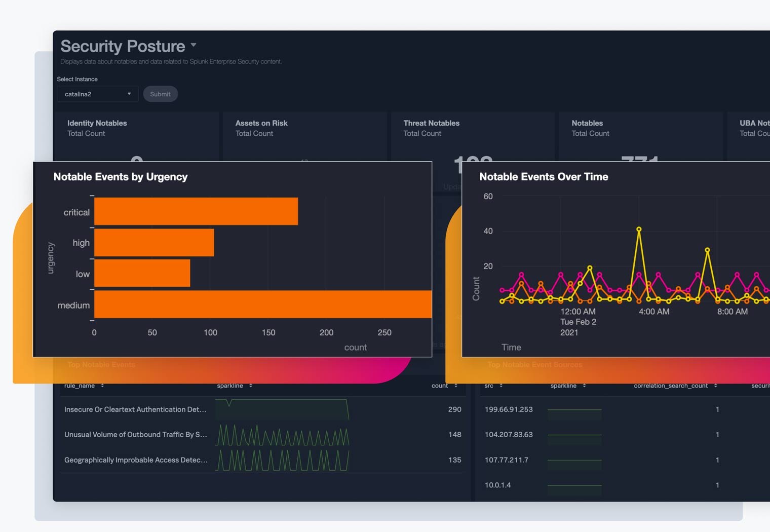Sort Event Sources sparkline column icon
The height and width of the screenshot is (532, 770).
click(x=584, y=386)
